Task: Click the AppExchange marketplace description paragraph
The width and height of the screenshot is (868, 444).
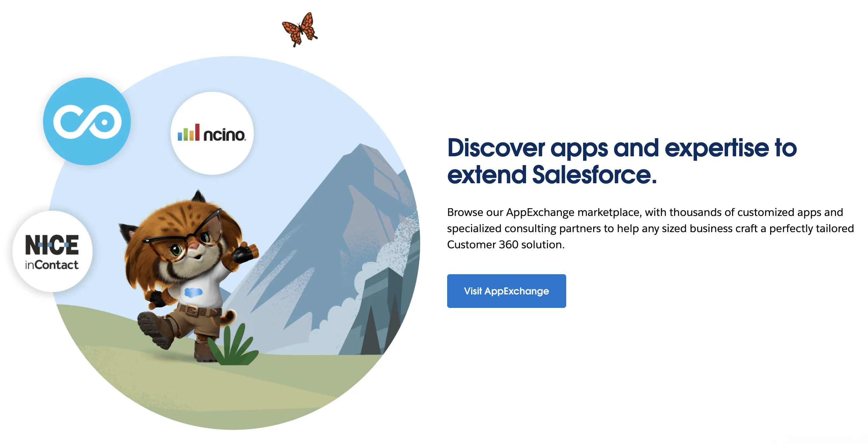Action: (x=650, y=228)
